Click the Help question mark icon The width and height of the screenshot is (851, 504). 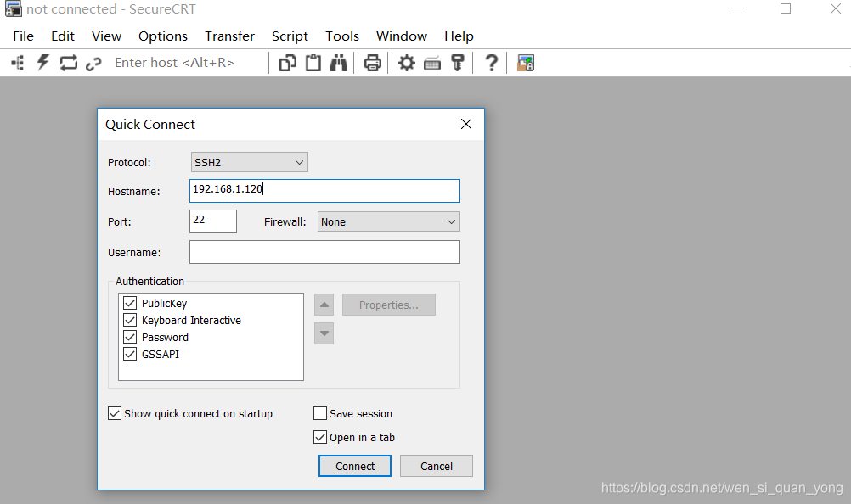tap(491, 63)
